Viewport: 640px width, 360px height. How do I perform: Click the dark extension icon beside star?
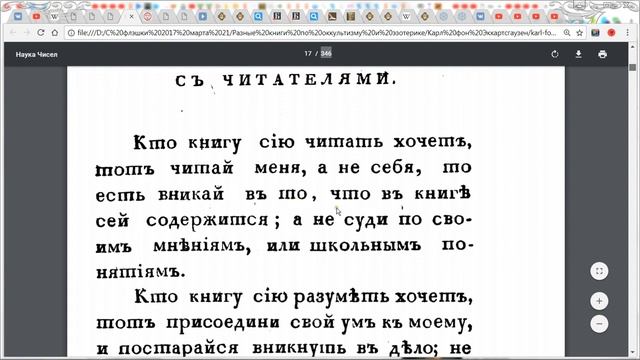(x=596, y=33)
